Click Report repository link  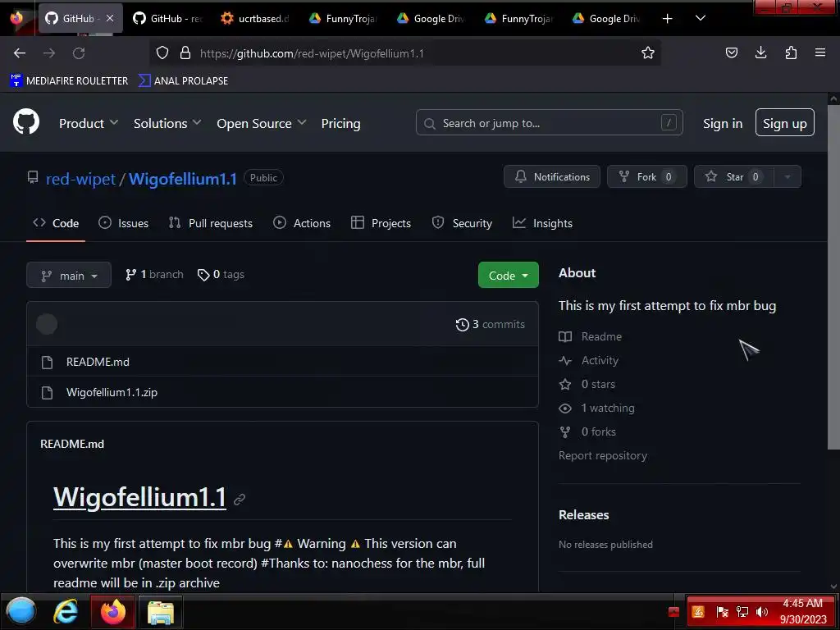click(x=603, y=456)
